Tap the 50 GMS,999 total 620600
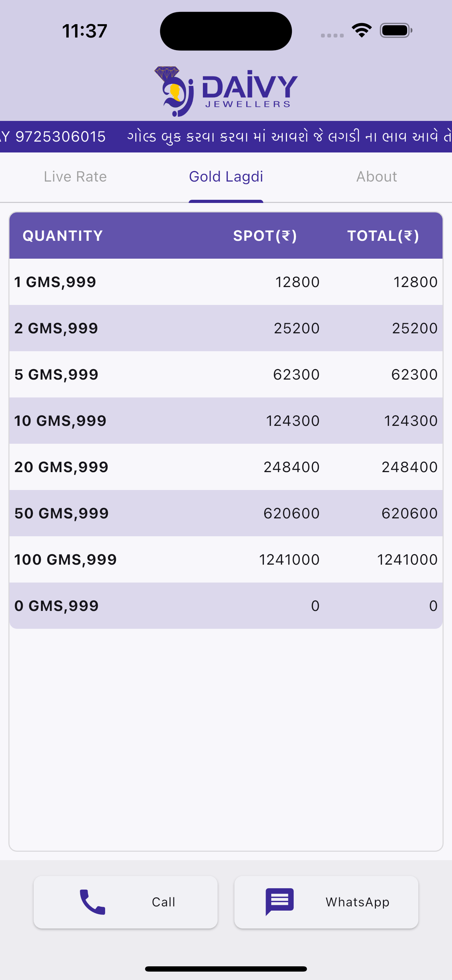This screenshot has width=452, height=980. click(x=409, y=513)
